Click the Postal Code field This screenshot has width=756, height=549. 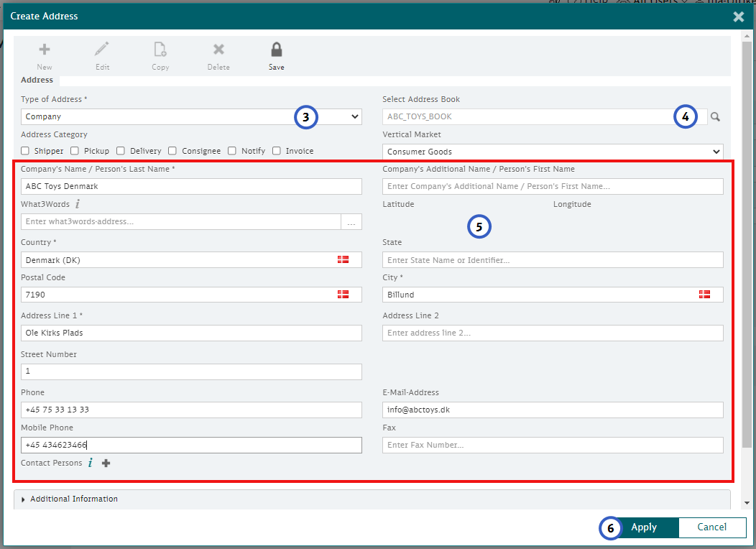tap(191, 295)
